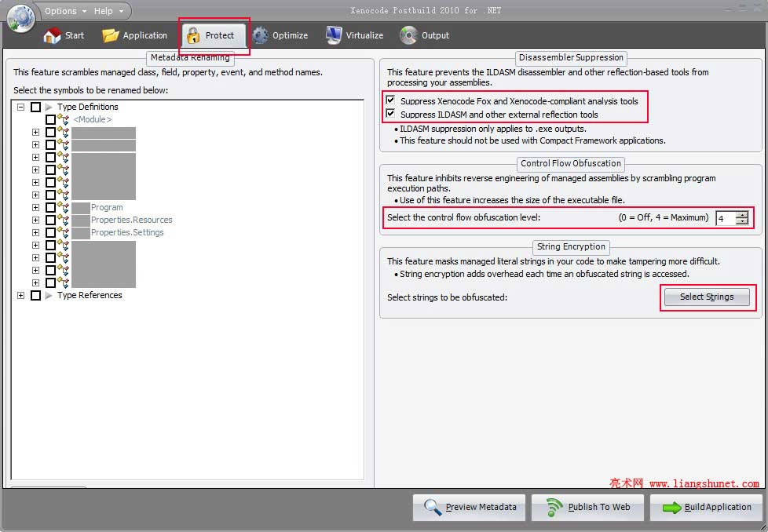Go to the Optimize tab
This screenshot has width=768, height=532.
click(280, 36)
